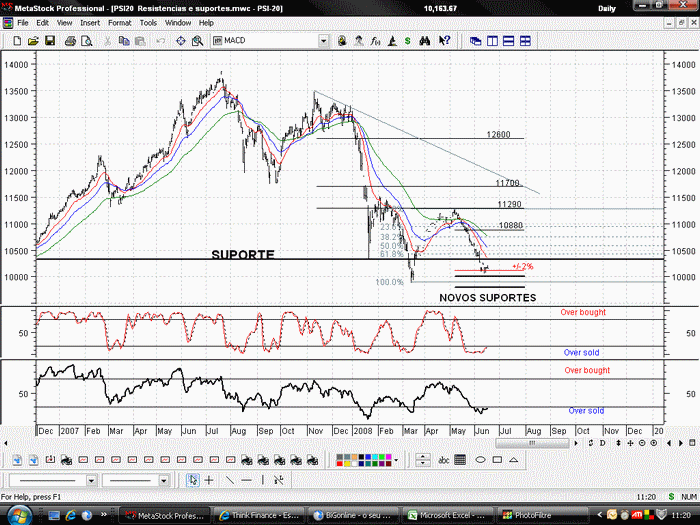This screenshot has width=700, height=525.
Task: Open the File menu
Action: [23, 23]
